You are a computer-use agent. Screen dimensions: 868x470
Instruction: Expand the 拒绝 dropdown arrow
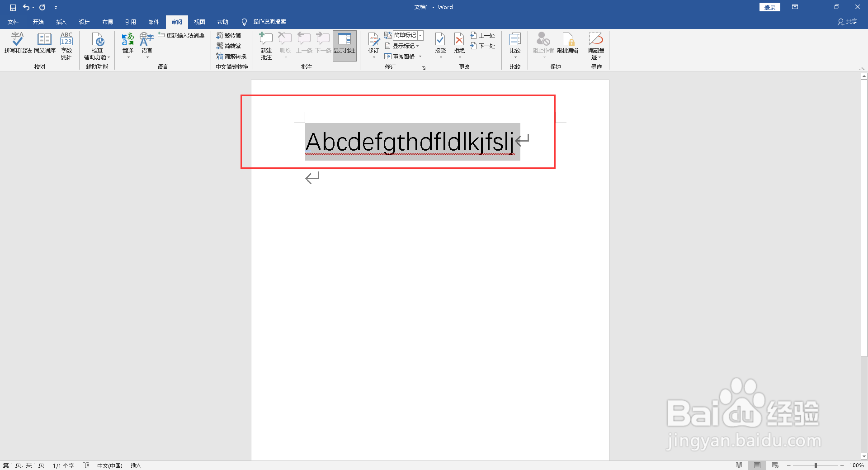pos(459,57)
